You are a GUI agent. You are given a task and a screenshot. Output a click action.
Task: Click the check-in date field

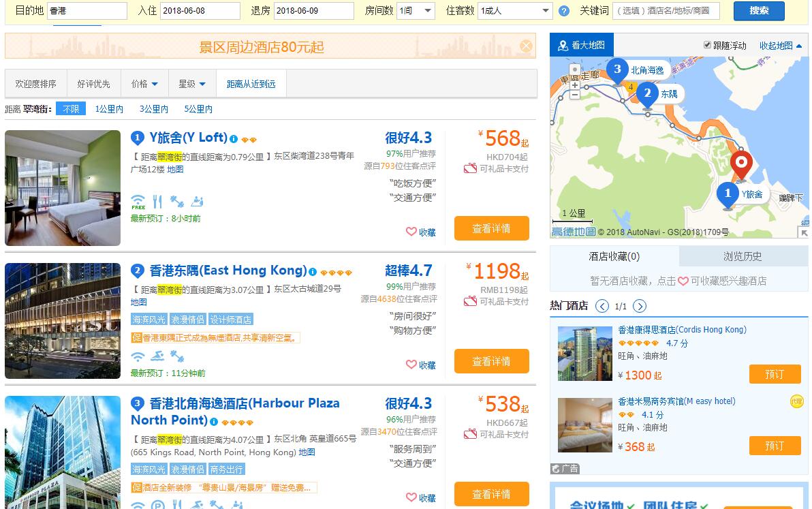pos(200,11)
